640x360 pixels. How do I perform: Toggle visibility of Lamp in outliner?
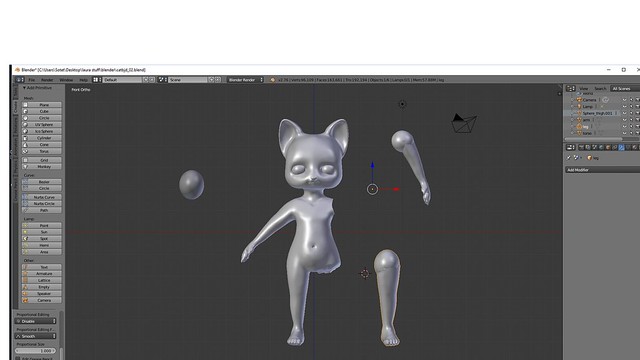[x=624, y=106]
